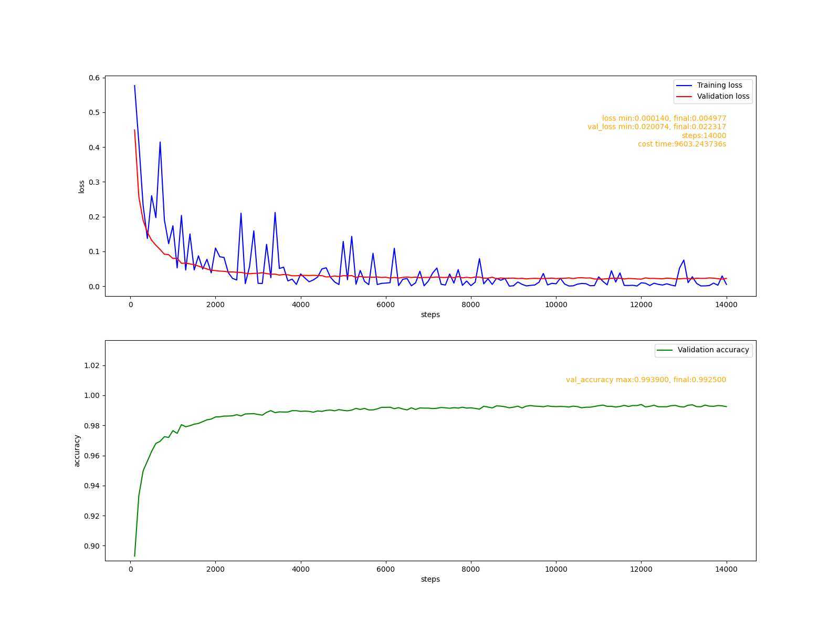Click the 4000 steps tick under the accuracy plot

300,569
